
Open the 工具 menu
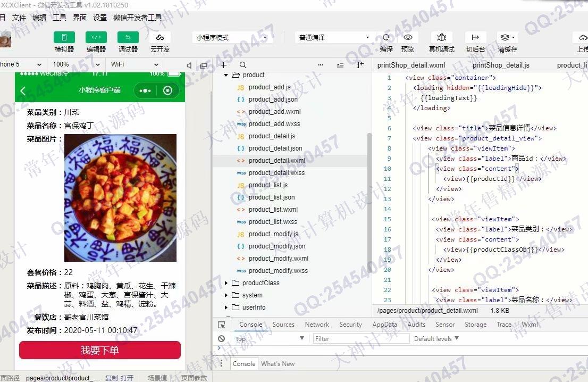[59, 18]
